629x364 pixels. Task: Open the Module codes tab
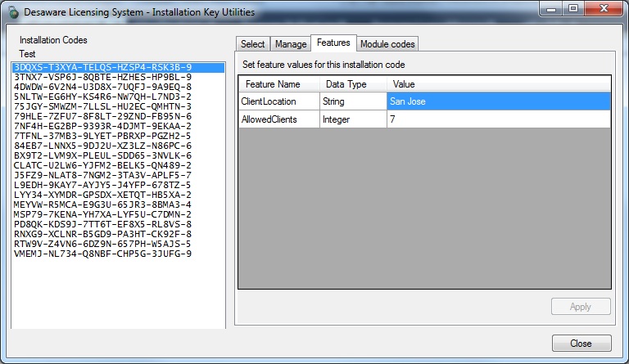point(387,44)
